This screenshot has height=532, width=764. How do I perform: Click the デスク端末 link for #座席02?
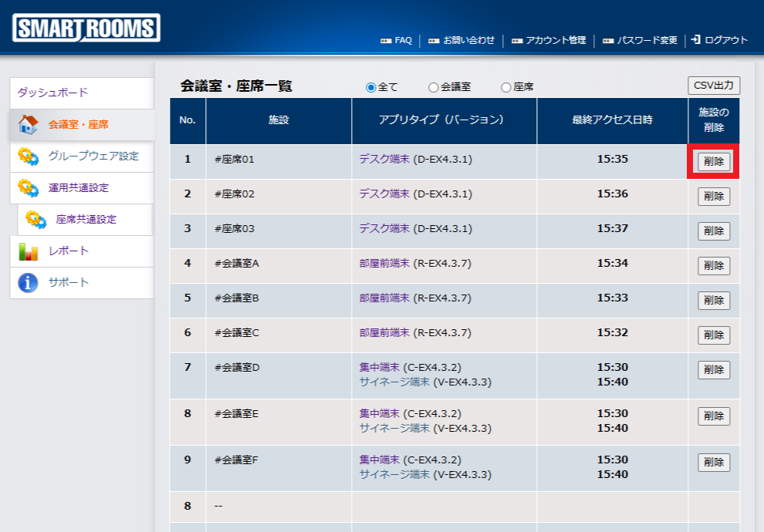coord(384,194)
